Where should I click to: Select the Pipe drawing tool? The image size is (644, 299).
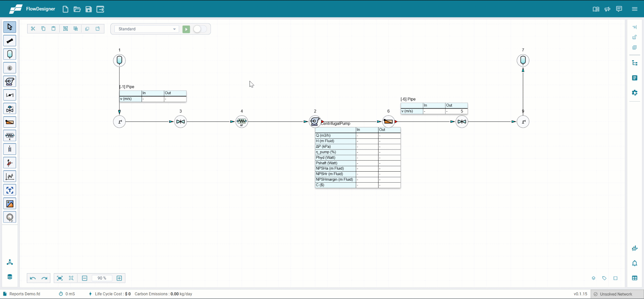[x=10, y=41]
